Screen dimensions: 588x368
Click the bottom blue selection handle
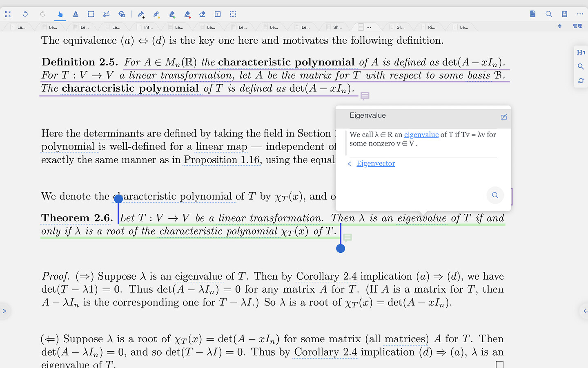341,248
